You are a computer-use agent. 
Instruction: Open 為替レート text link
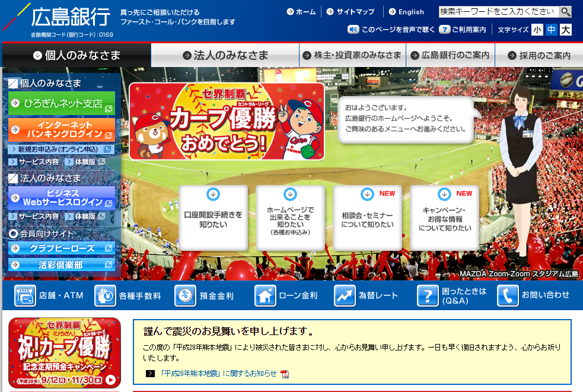pyautogui.click(x=378, y=296)
